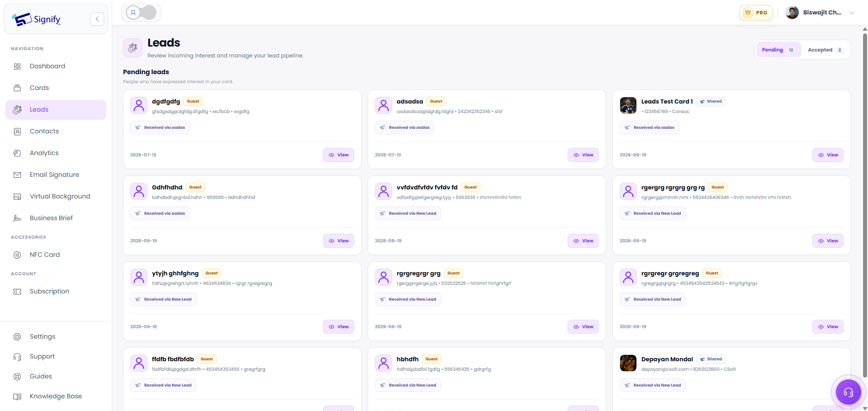Click the user profile photo in header
This screenshot has width=868, height=411.
click(792, 13)
